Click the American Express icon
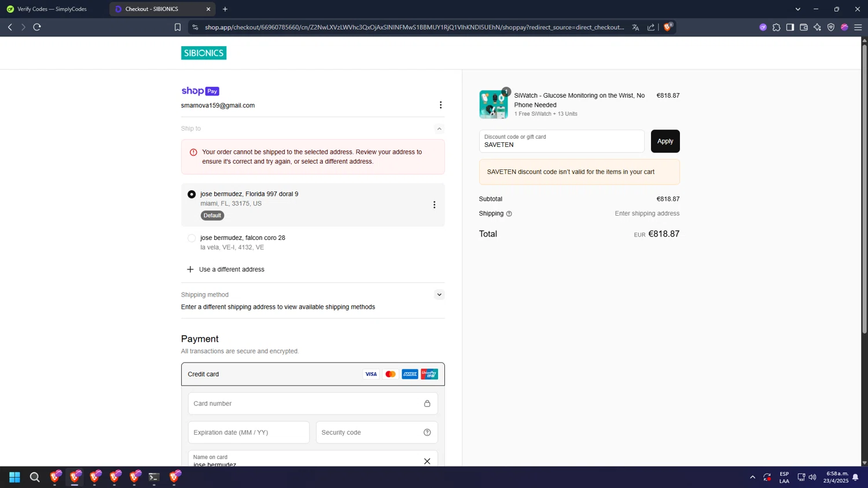Screen dimensions: 868x488 (x=410, y=374)
